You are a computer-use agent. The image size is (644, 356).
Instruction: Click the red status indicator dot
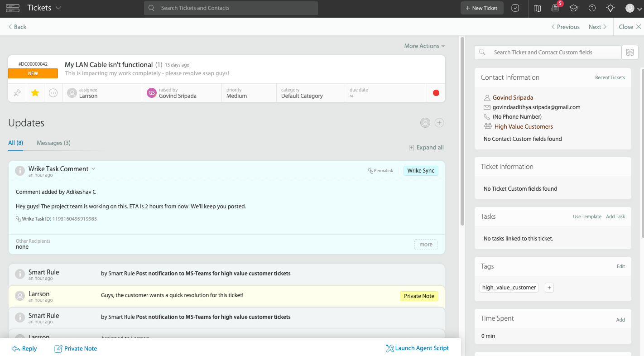click(x=436, y=93)
